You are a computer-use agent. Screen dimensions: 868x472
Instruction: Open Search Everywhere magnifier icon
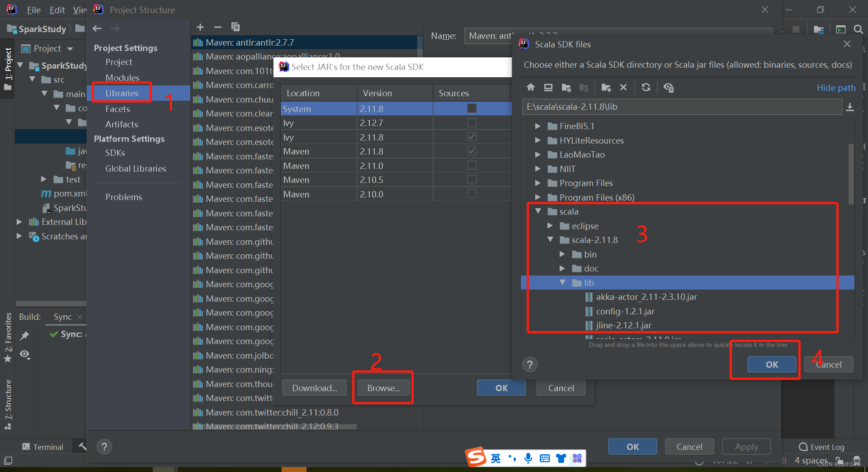[x=858, y=29]
